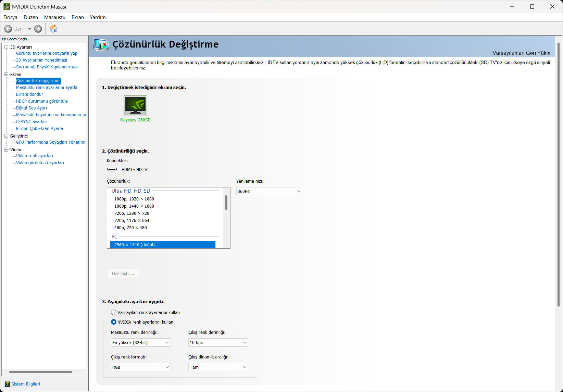Open the Yardım menu
563x392 pixels.
coord(98,17)
